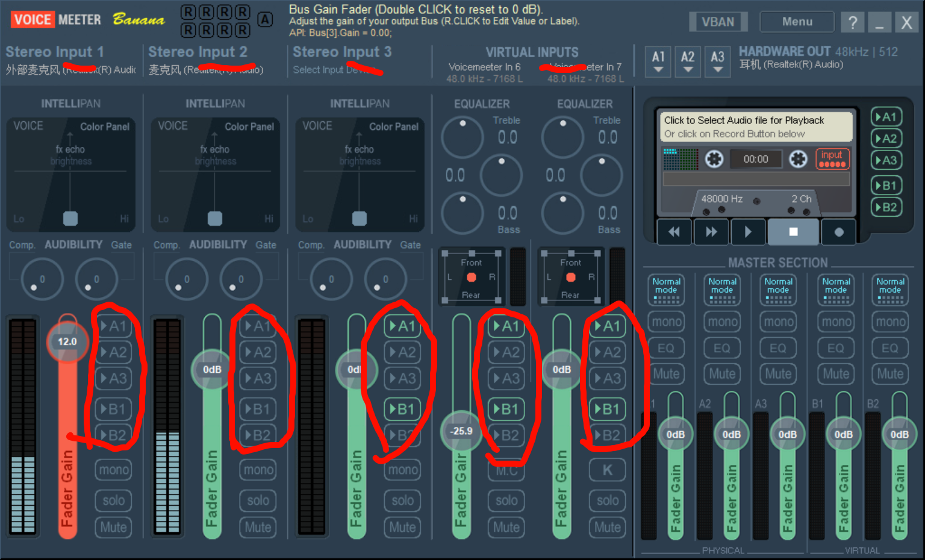
Task: Fast forward the cassette recorder
Action: 711,232
